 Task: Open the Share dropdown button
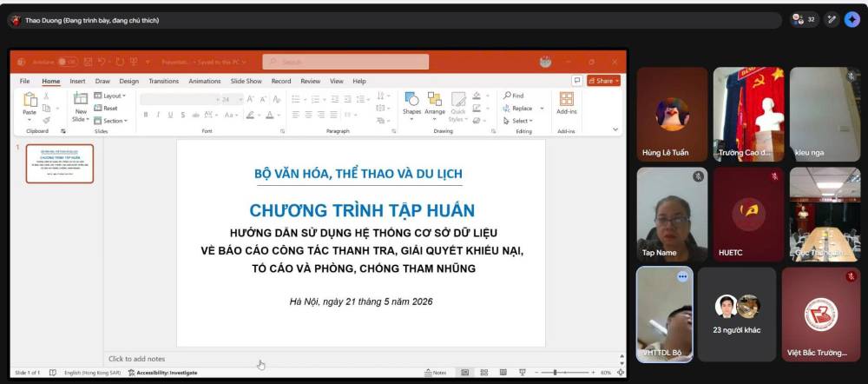(x=603, y=81)
